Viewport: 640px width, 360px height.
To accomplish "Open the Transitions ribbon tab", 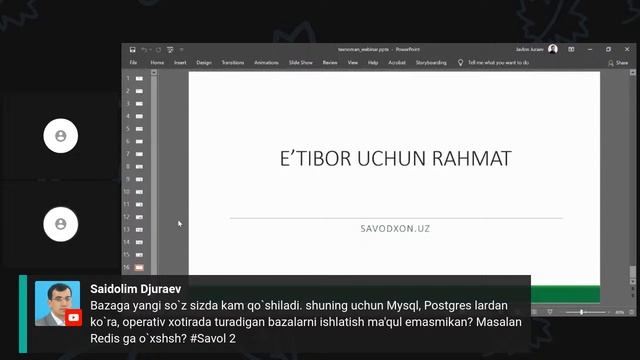I will (x=233, y=62).
